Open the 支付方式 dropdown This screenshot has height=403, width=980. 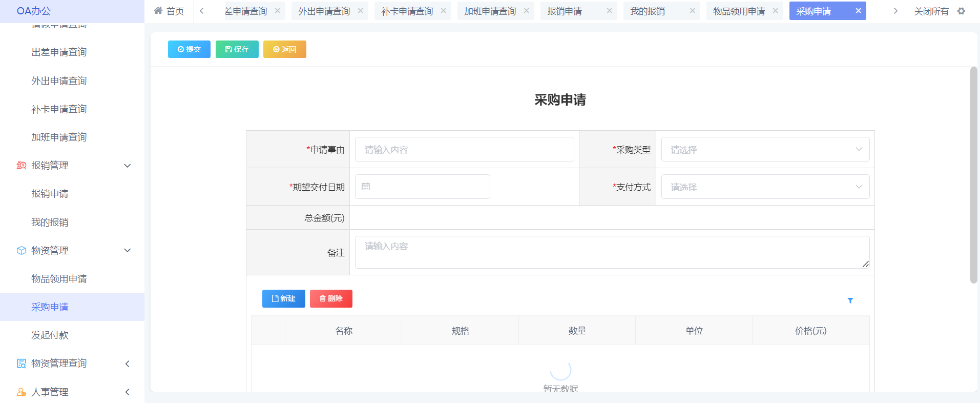(x=765, y=187)
